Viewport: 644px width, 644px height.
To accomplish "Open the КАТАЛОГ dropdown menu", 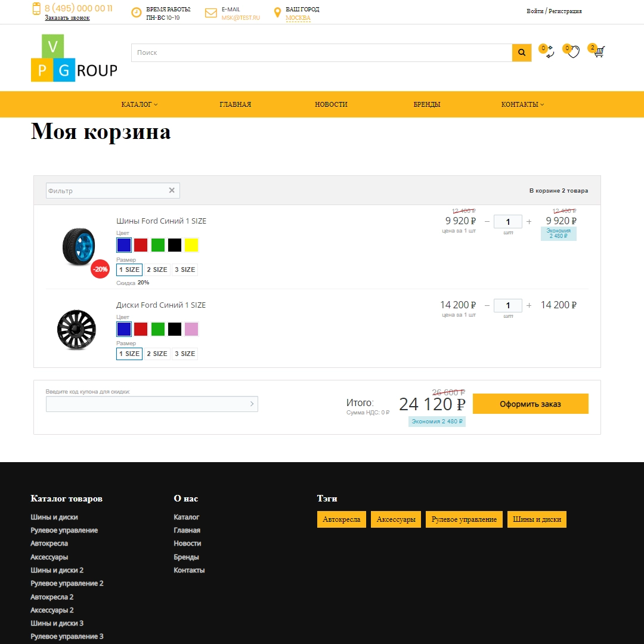I will tap(139, 104).
